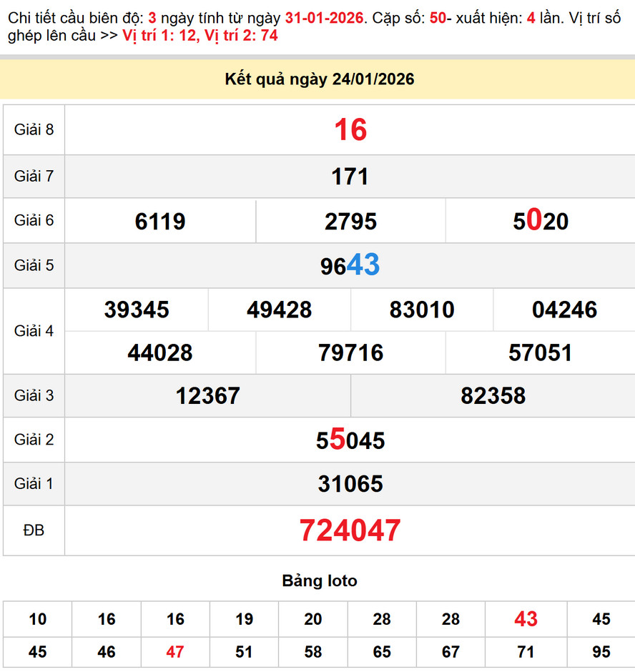Image resolution: width=635 pixels, height=672 pixels.
Task: Click number 12367 in Giải 3
Action: [207, 396]
